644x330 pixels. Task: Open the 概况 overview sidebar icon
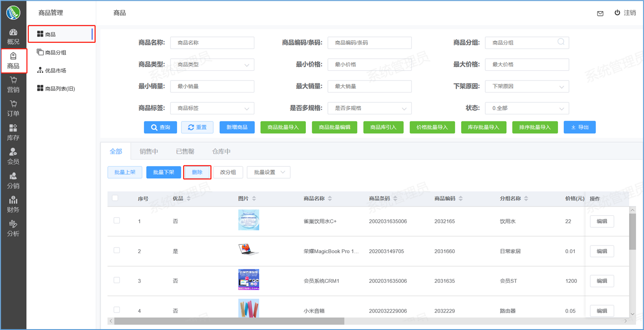point(13,37)
